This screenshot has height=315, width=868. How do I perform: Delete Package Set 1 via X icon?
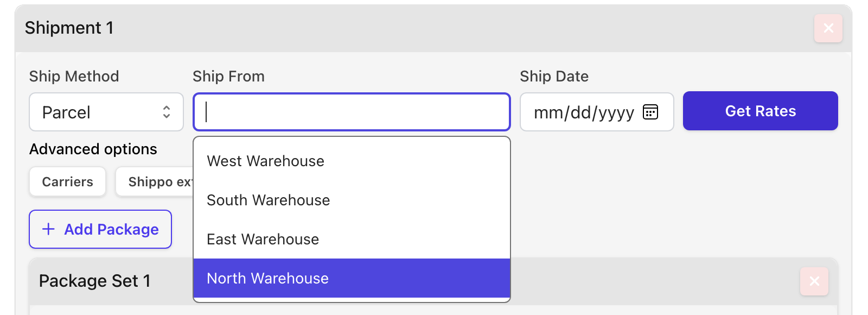tap(814, 281)
